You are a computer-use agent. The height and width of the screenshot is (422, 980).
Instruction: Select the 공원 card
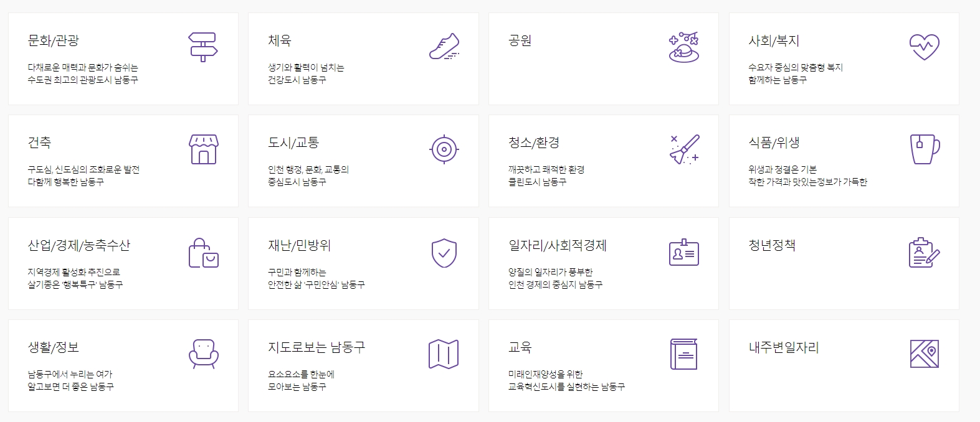(x=602, y=58)
